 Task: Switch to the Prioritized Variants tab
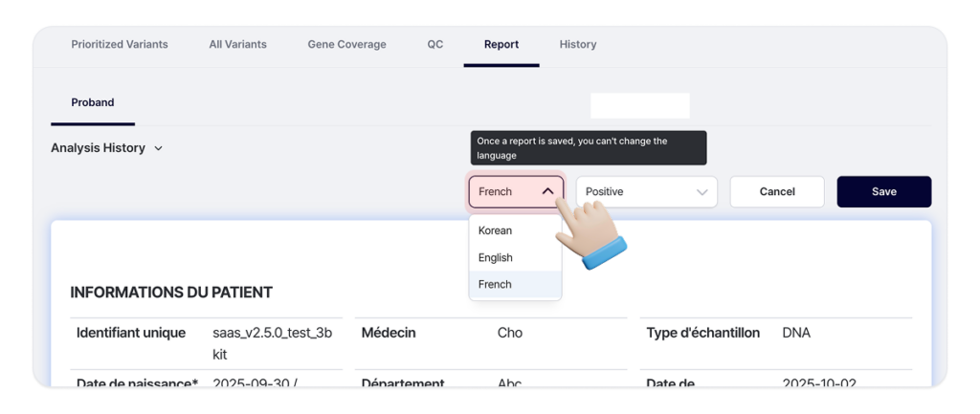coord(120,44)
